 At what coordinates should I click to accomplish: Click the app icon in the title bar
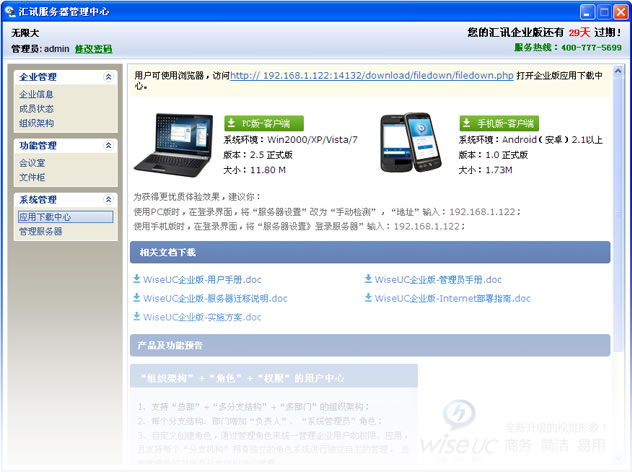click(9, 11)
